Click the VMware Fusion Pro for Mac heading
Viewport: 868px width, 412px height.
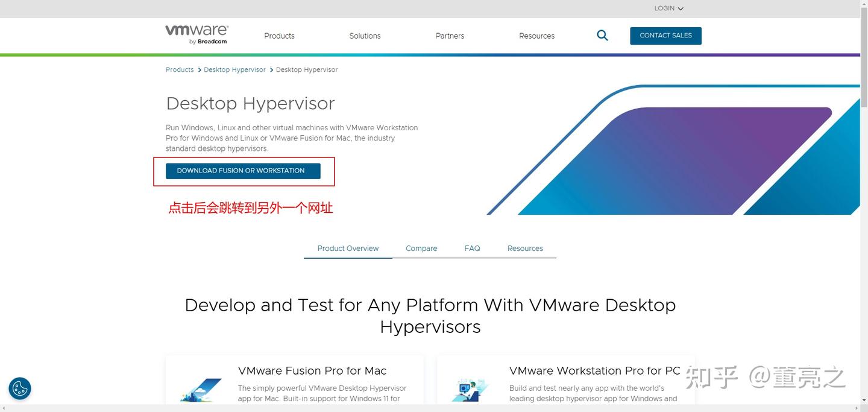pos(311,370)
